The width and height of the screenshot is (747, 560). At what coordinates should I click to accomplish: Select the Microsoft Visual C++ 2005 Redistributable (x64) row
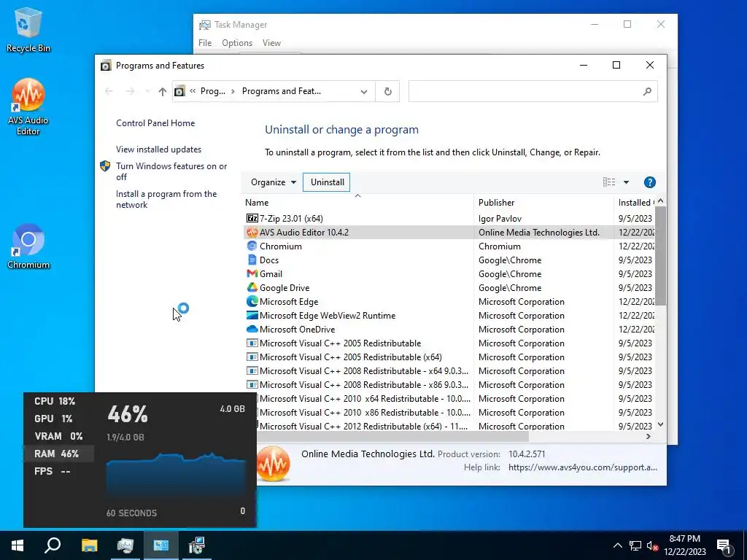[x=449, y=357]
